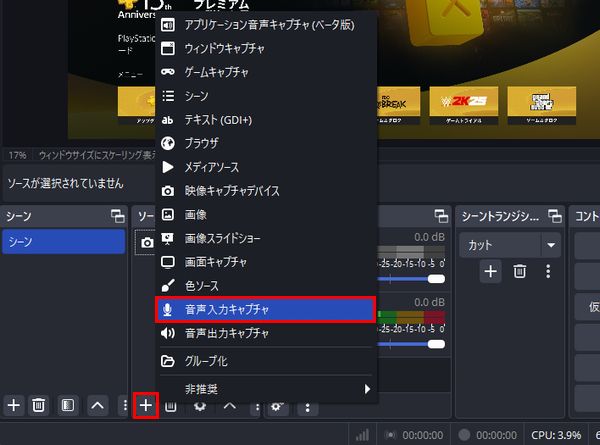Select メディアソース in the menu
This screenshot has height=445, width=600.
266,167
